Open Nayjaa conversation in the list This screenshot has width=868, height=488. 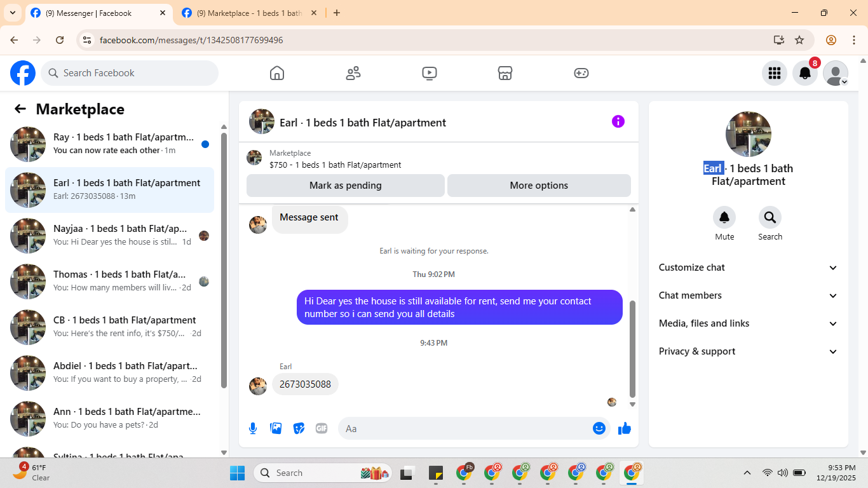[x=109, y=236]
